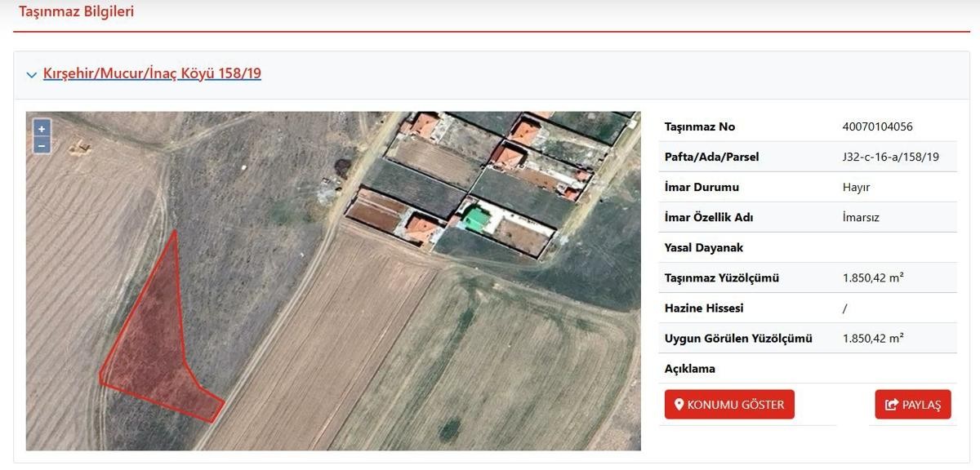Zoom out on the satellite map
Viewport: 980px width, 470px height.
click(x=42, y=145)
